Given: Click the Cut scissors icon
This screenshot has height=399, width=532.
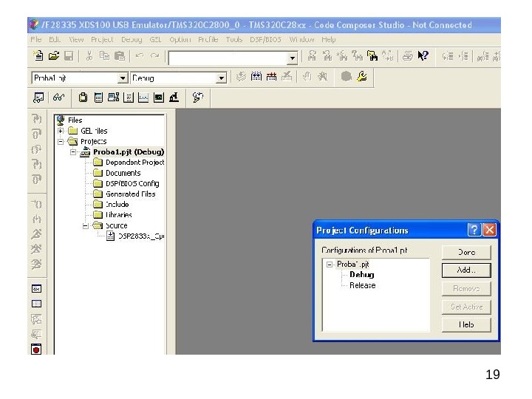Looking at the screenshot, I should [89, 55].
